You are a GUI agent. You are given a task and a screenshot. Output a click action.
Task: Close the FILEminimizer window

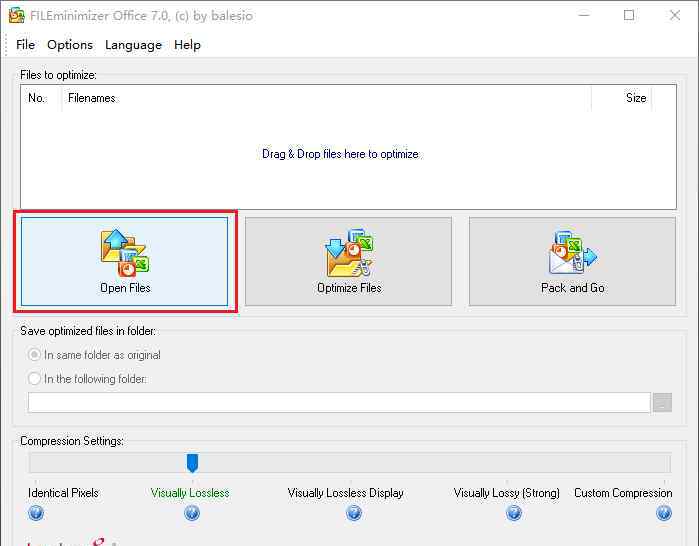[x=675, y=15]
